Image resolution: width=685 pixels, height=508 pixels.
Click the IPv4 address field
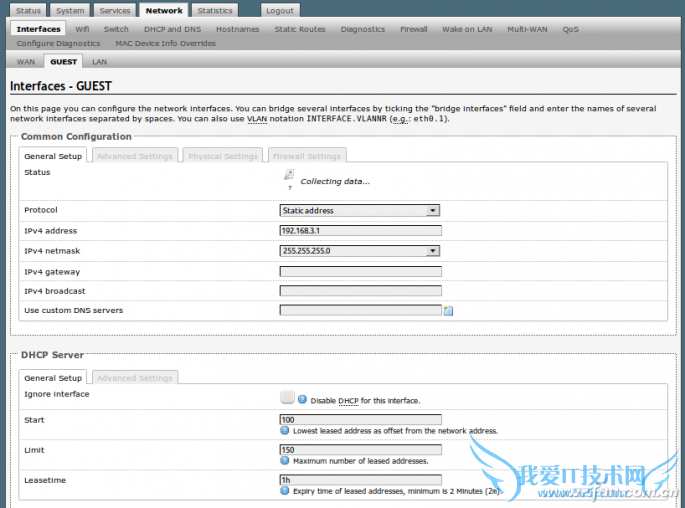(x=360, y=231)
